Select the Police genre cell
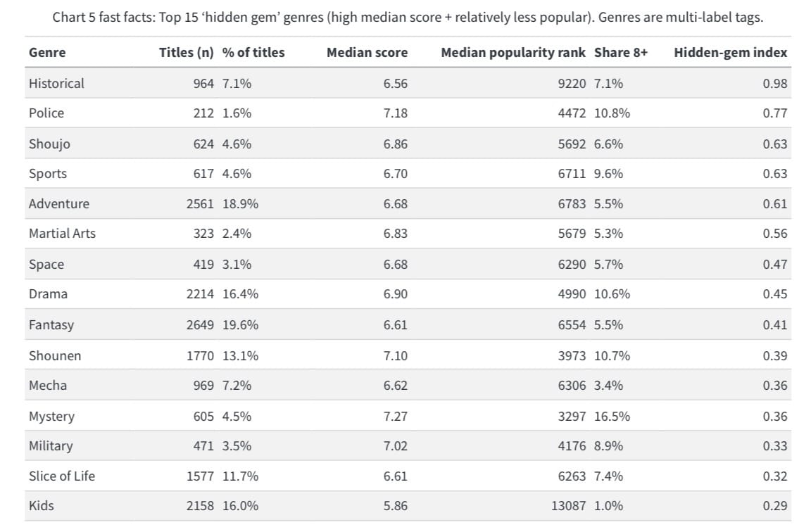811x532 pixels. tap(46, 113)
